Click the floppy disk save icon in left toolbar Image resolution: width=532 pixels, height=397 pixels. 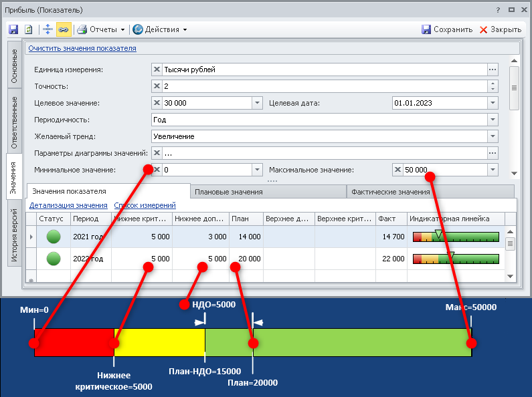(13, 29)
